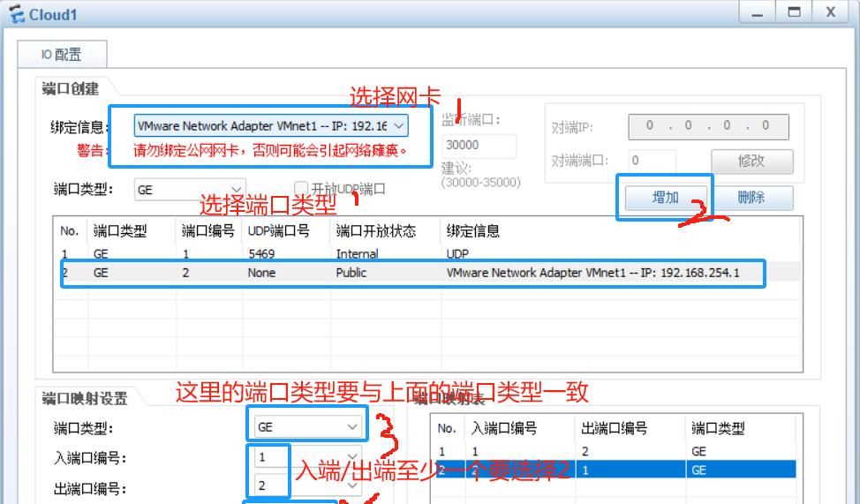
Task: Click the 修改 button
Action: 752,162
